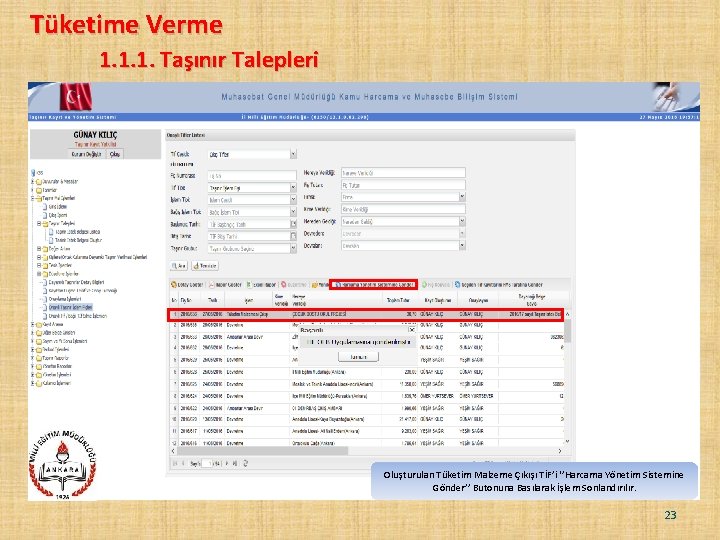This screenshot has width=720, height=540.
Task: Go to next page of grid
Action: [227, 464]
